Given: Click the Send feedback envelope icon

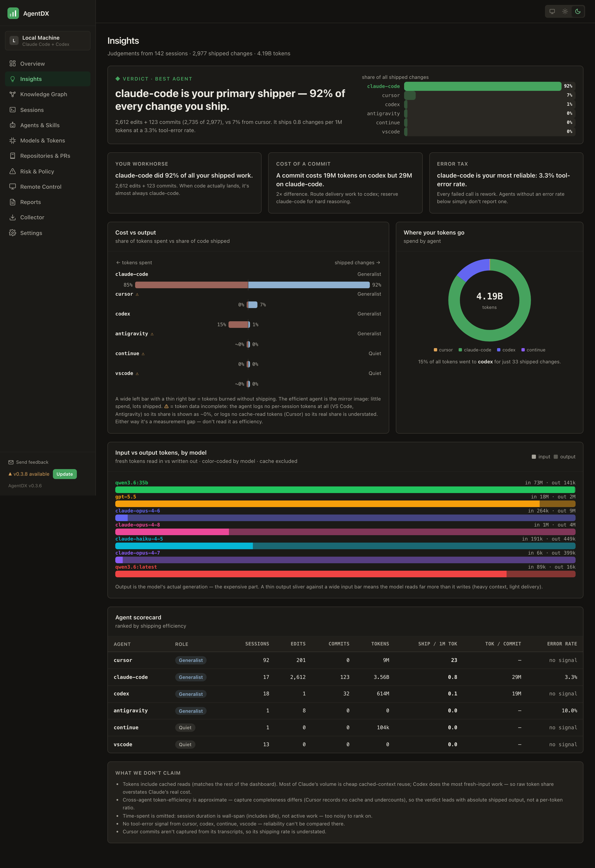Looking at the screenshot, I should [11, 462].
